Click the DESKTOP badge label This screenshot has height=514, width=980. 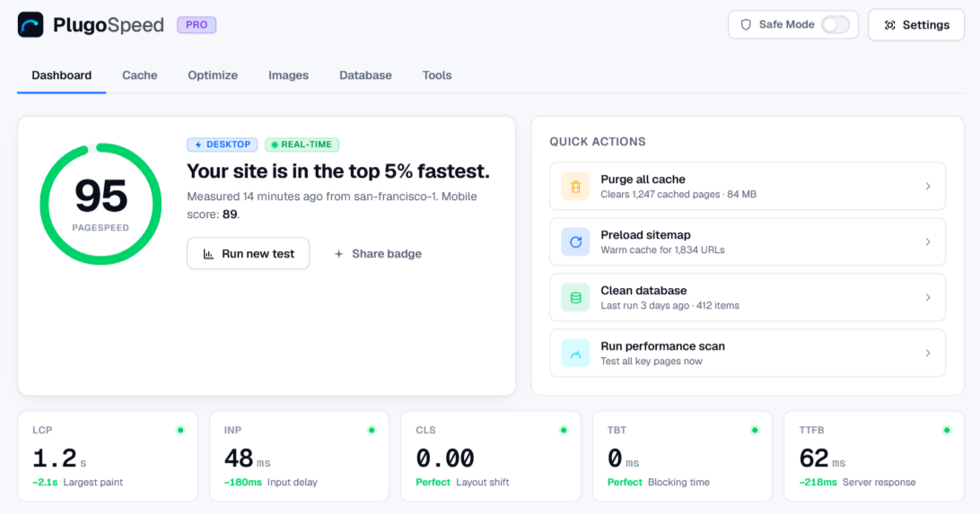(228, 144)
